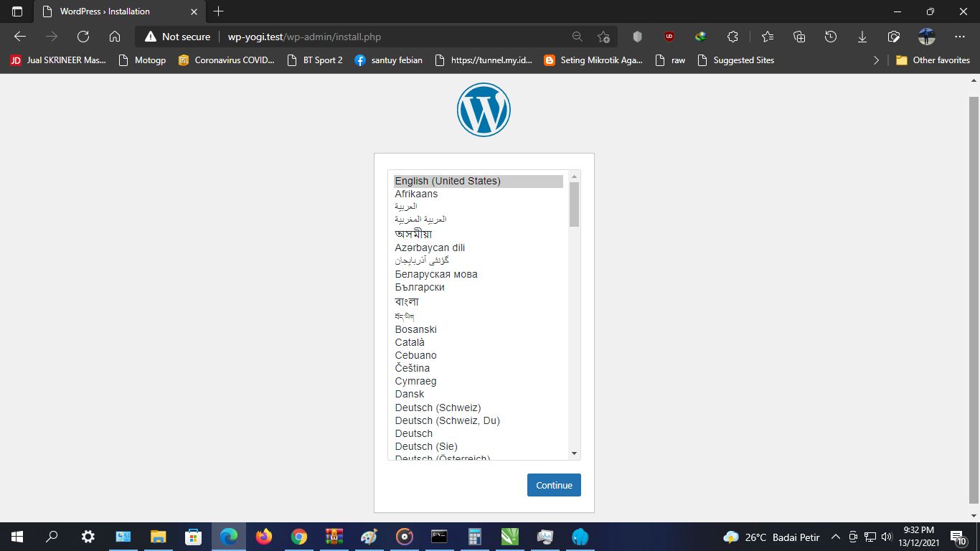
Task: Open the Other favorites folder
Action: coord(933,60)
